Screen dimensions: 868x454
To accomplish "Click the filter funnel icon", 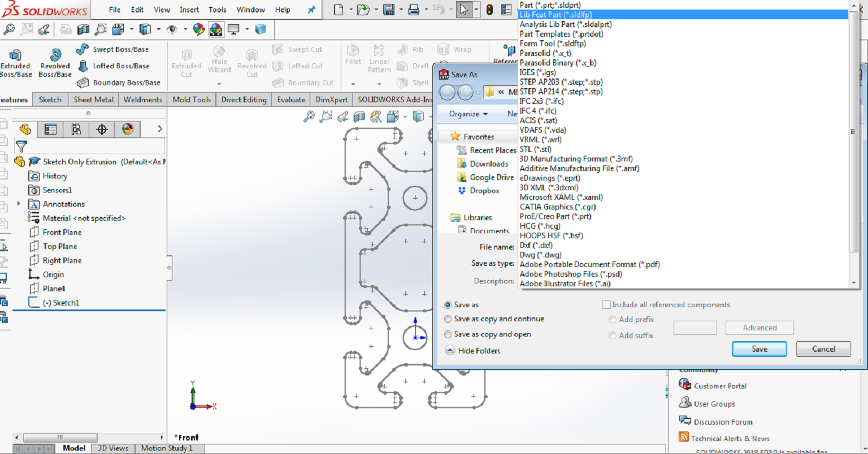I will tap(21, 146).
